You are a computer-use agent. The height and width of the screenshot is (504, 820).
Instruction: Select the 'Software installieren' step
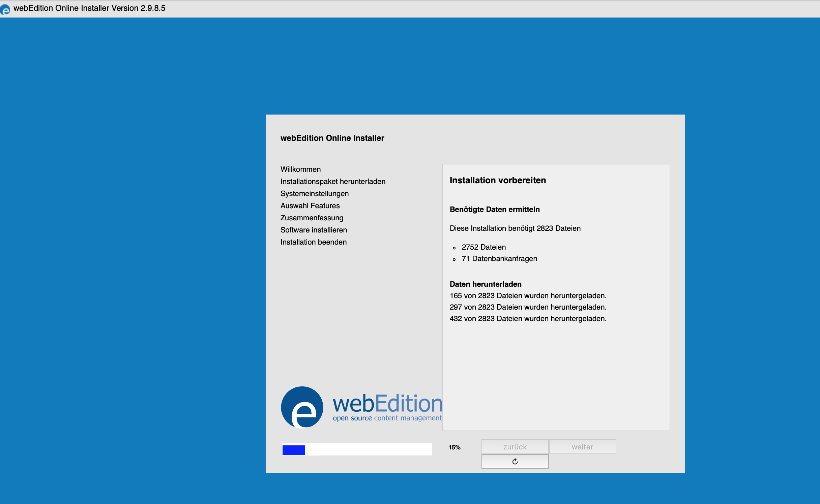[314, 230]
